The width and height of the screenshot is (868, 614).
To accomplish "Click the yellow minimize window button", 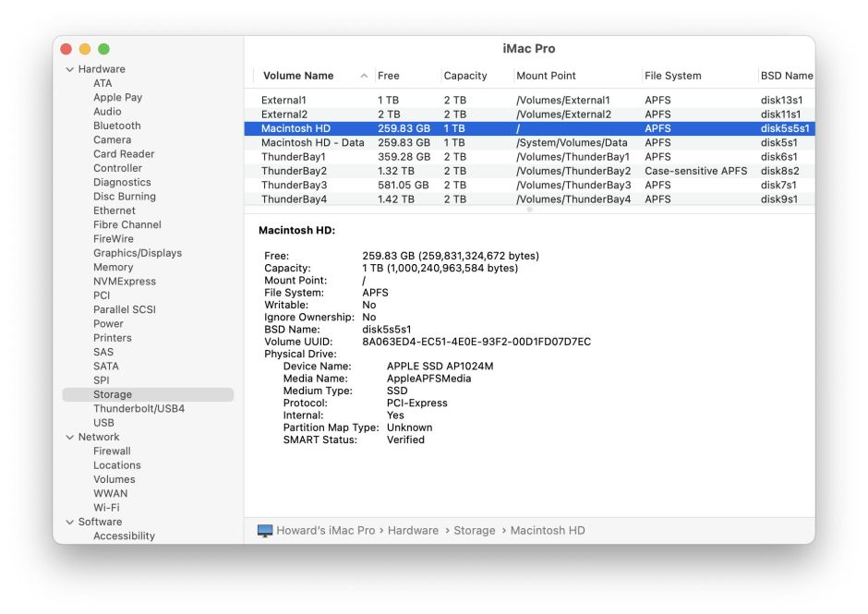I will 85,49.
